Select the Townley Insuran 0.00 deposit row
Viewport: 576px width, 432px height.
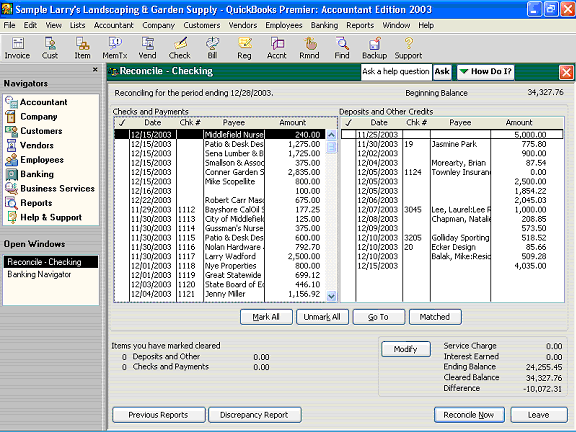(453, 172)
